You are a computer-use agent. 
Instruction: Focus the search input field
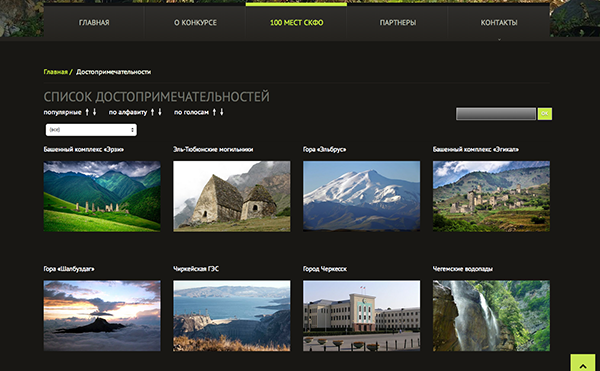(496, 114)
